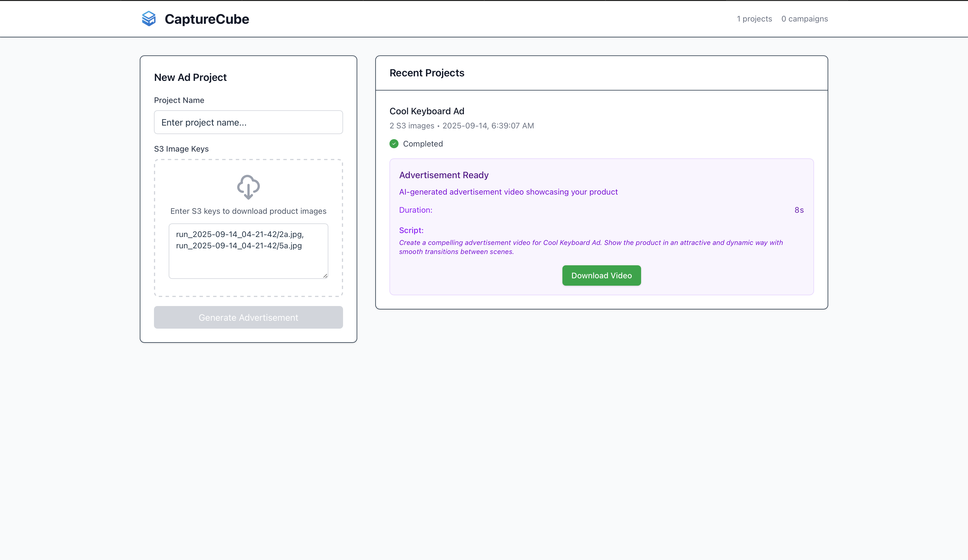Focus the Project Name input field
The height and width of the screenshot is (560, 968).
point(248,122)
